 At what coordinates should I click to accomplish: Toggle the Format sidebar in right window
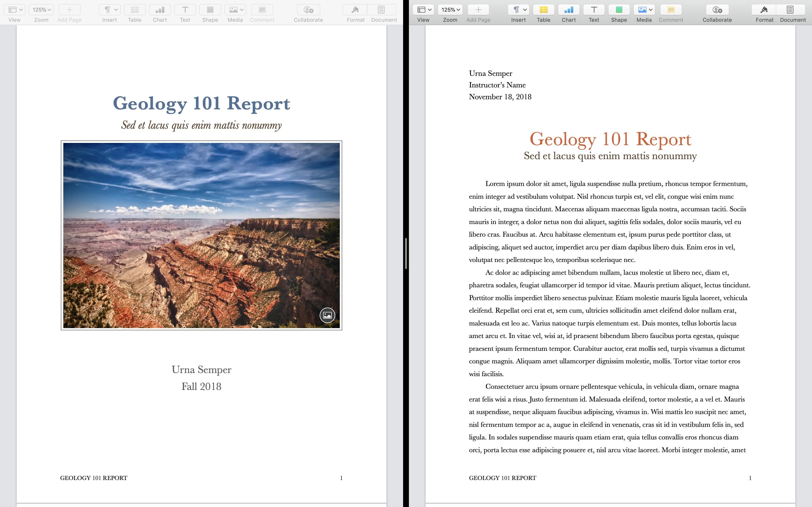(764, 10)
